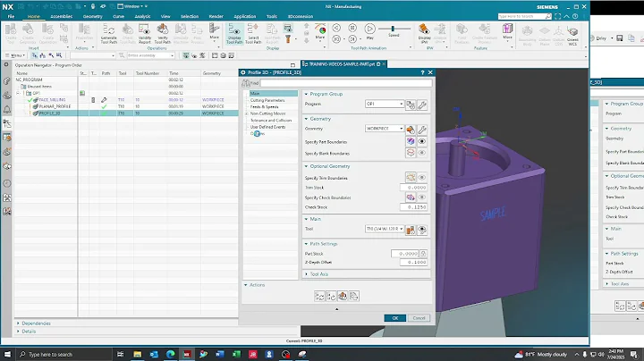Click the Feature group More button

(x=507, y=31)
